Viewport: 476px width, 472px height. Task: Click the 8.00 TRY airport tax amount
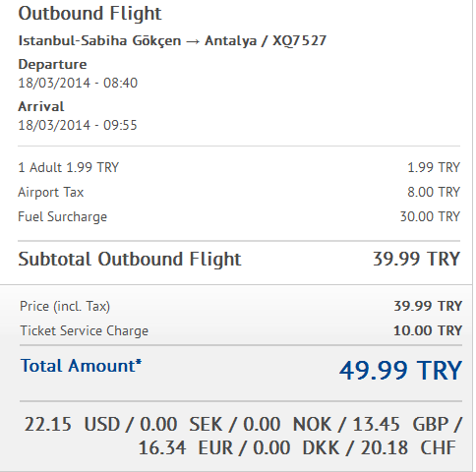coord(434,192)
